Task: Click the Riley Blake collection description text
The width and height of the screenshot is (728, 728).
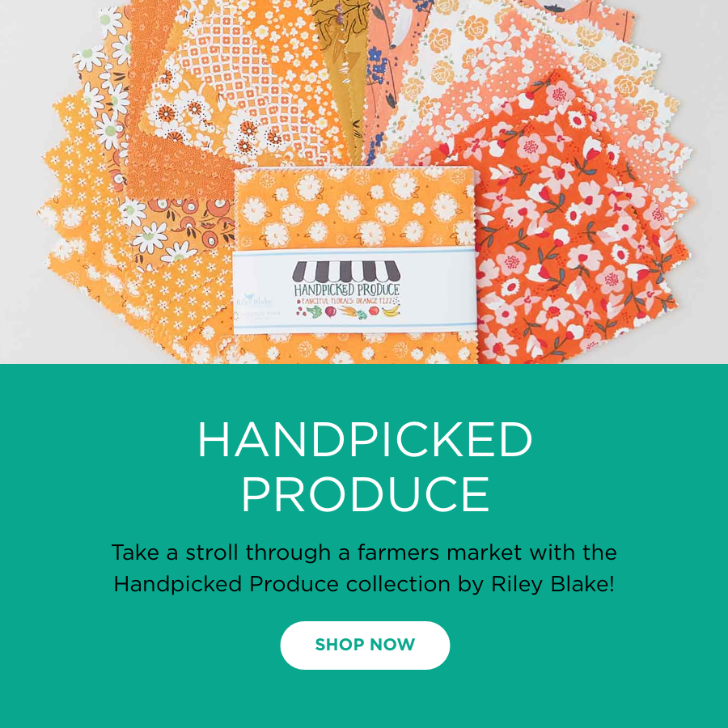Action: pos(365,568)
